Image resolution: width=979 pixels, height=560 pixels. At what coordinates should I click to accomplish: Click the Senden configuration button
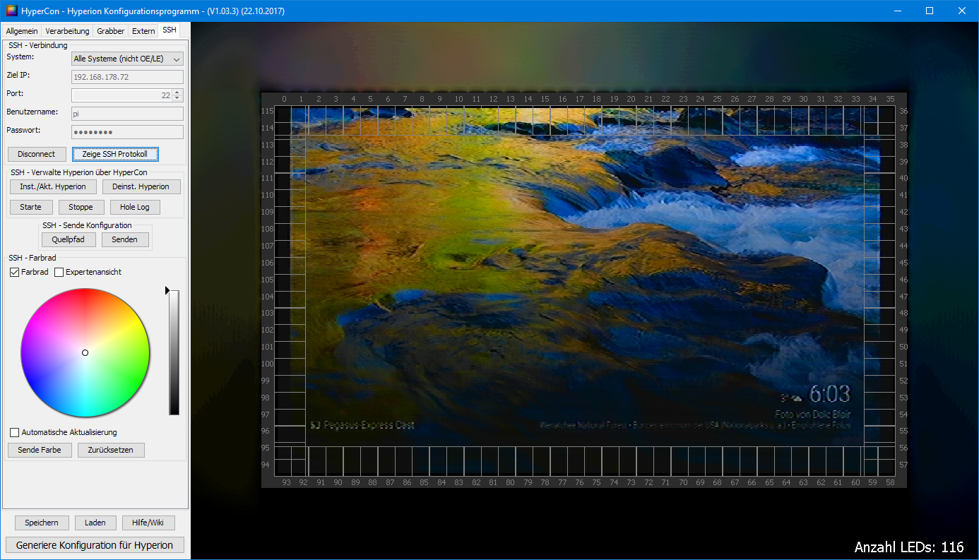point(124,239)
